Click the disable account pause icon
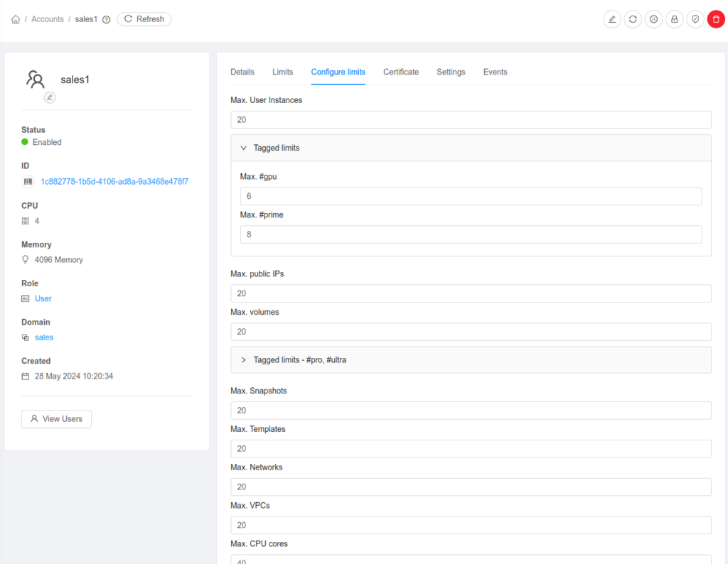The width and height of the screenshot is (728, 564). click(654, 19)
